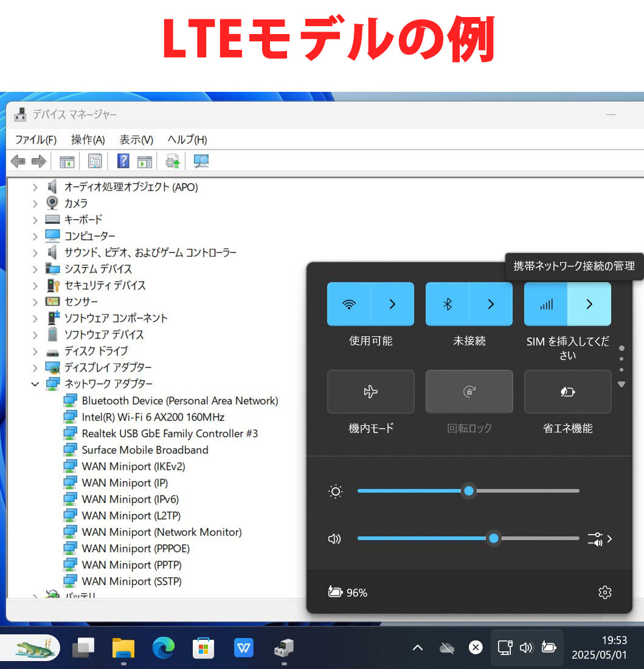644x669 pixels.
Task: Click the Back navigation arrow in Device Manager
Action: click(18, 161)
